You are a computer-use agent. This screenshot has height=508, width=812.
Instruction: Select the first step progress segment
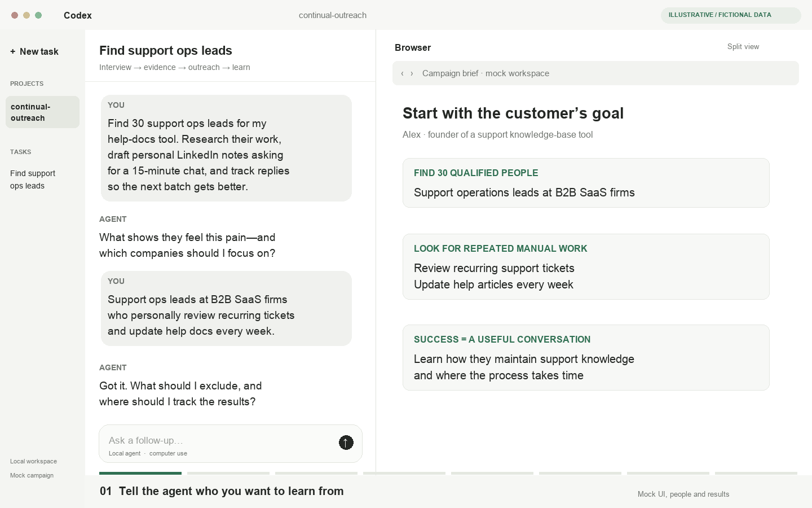click(140, 473)
